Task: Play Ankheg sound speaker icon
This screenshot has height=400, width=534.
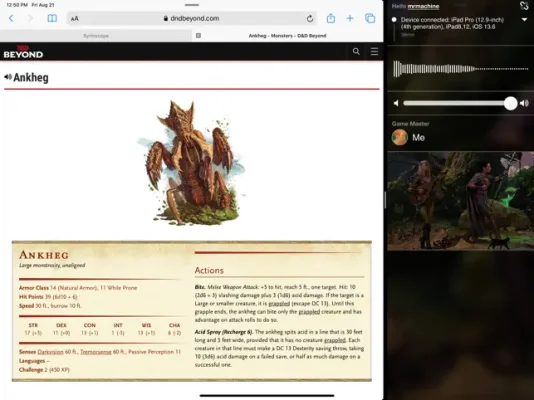Action: coord(8,77)
